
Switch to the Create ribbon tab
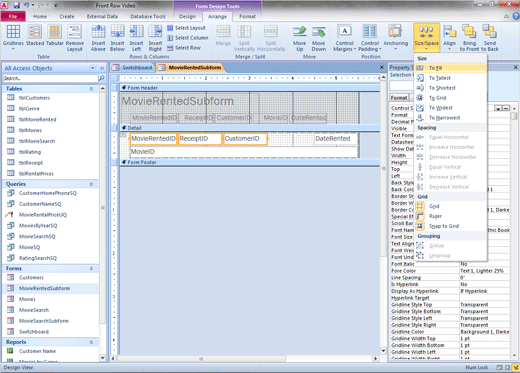(x=67, y=16)
